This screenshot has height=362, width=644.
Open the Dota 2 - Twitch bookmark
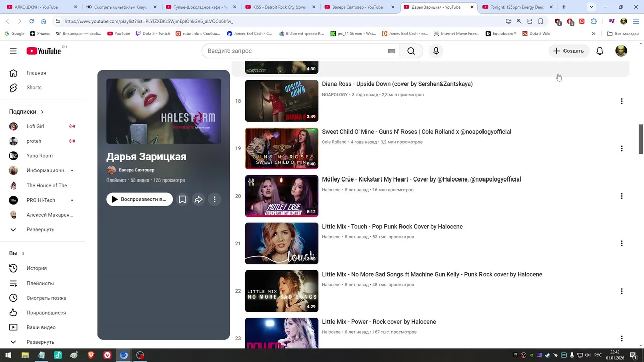(152, 34)
